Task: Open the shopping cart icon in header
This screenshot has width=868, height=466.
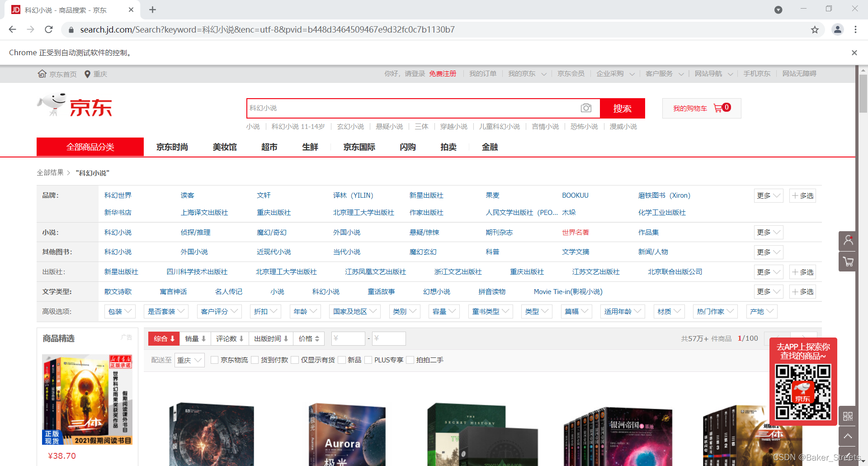Action: point(717,108)
